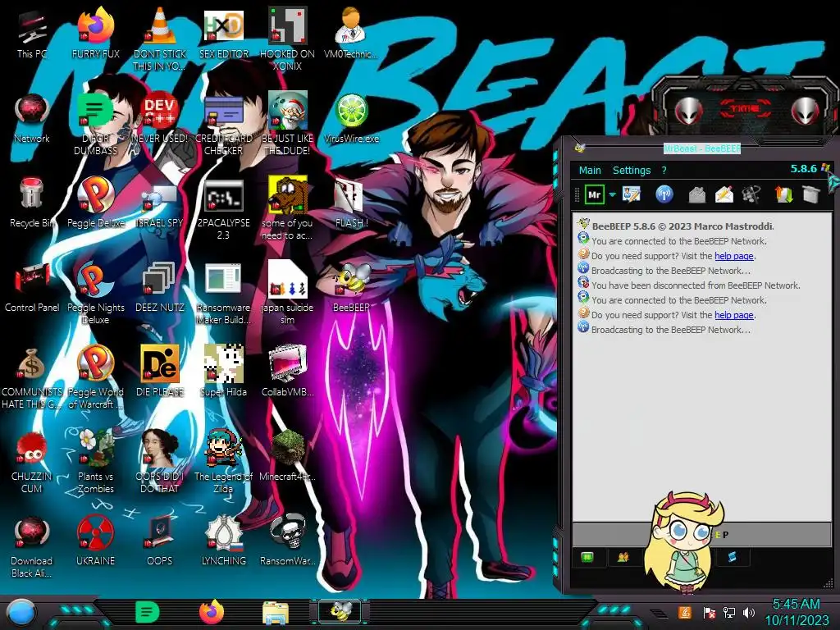Click the gray group chat icon in BeeBEEP toolbar
The image size is (840, 630).
click(x=751, y=194)
